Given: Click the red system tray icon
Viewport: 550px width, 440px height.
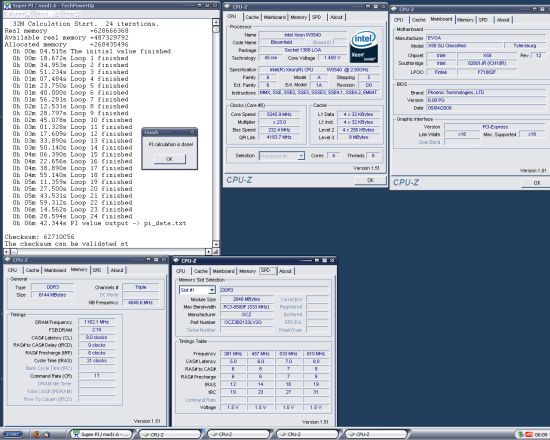Looking at the screenshot, I should (x=529, y=434).
